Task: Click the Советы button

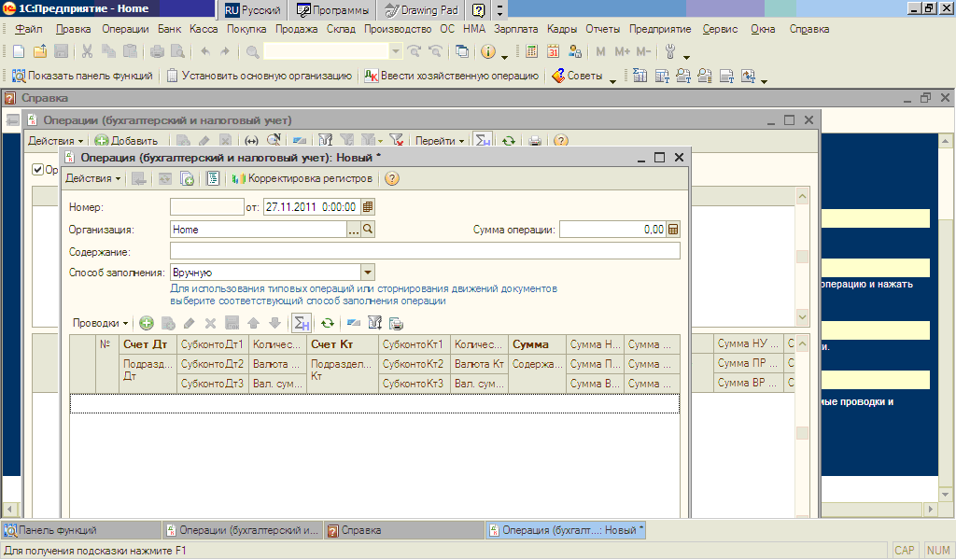Action: pos(577,76)
